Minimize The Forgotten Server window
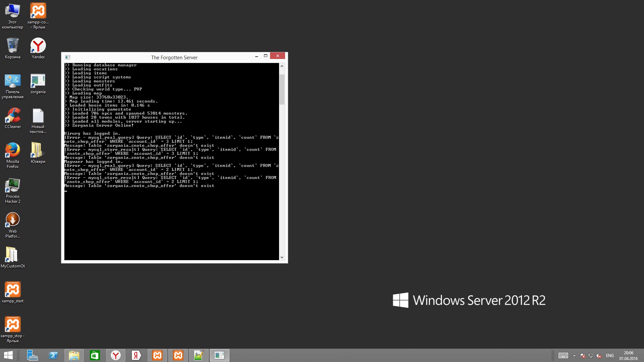This screenshot has height=362, width=644. pyautogui.click(x=257, y=56)
